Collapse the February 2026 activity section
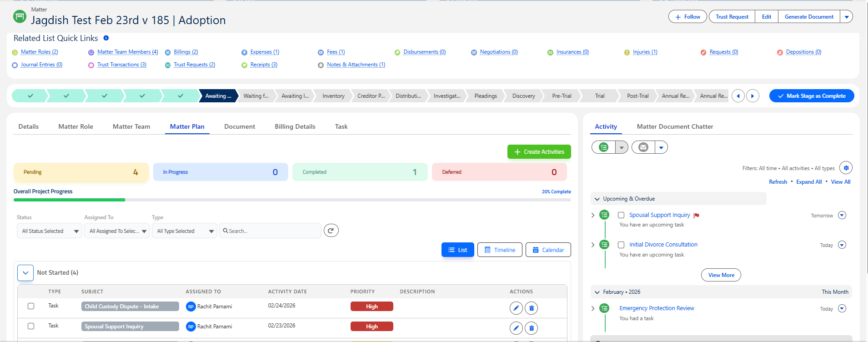Viewport: 868px width, 342px height. tap(597, 292)
